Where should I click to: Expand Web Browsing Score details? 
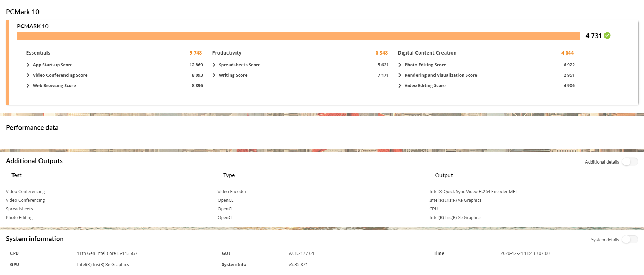[x=28, y=86]
